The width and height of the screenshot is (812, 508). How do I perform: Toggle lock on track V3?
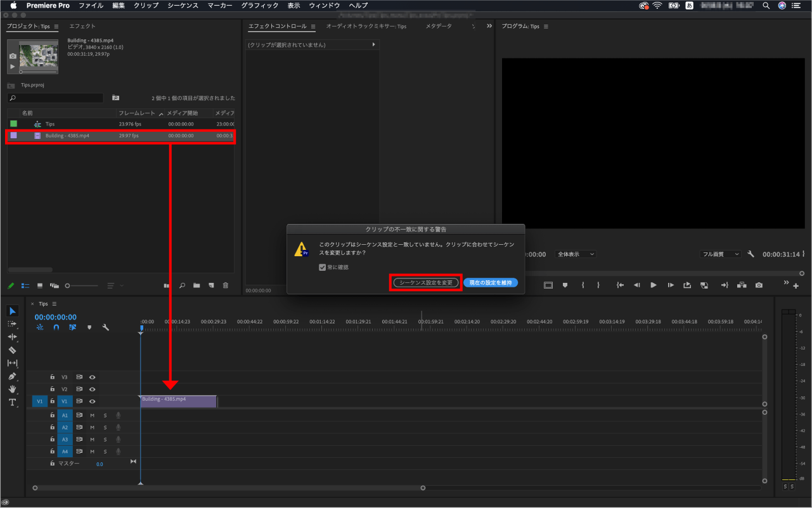click(x=53, y=377)
